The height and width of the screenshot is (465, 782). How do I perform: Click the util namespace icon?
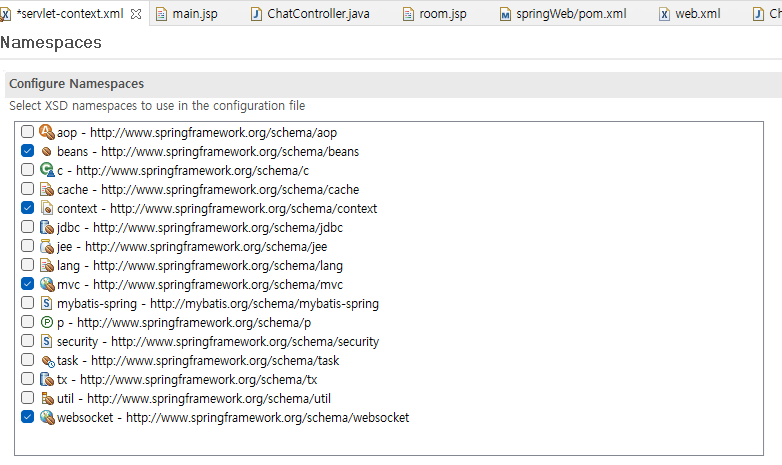point(47,398)
